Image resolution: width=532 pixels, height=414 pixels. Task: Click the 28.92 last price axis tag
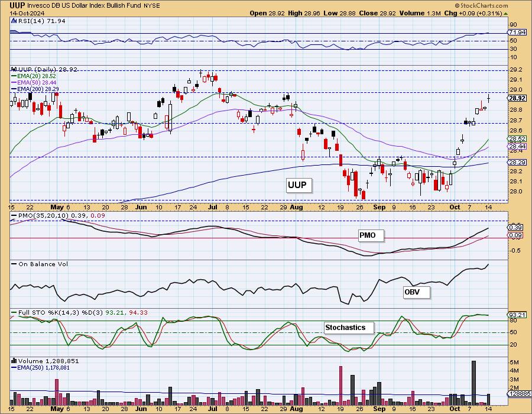517,98
